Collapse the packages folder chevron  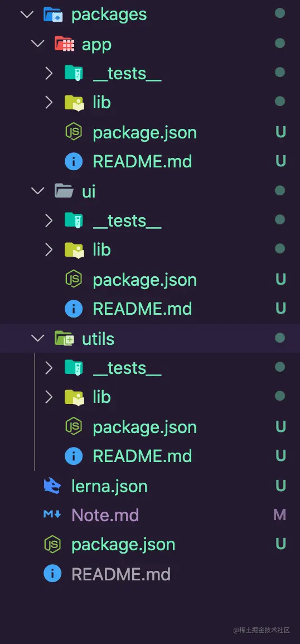pos(27,15)
